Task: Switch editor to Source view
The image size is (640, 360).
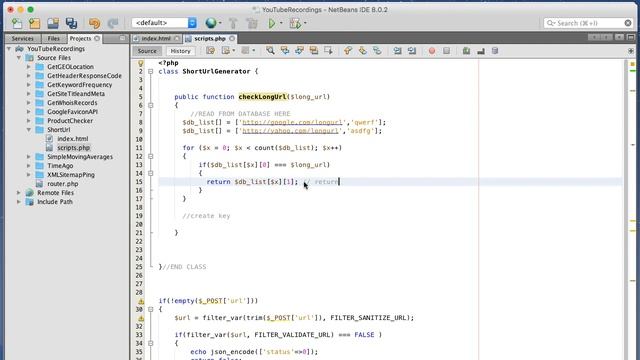Action: pyautogui.click(x=147, y=51)
